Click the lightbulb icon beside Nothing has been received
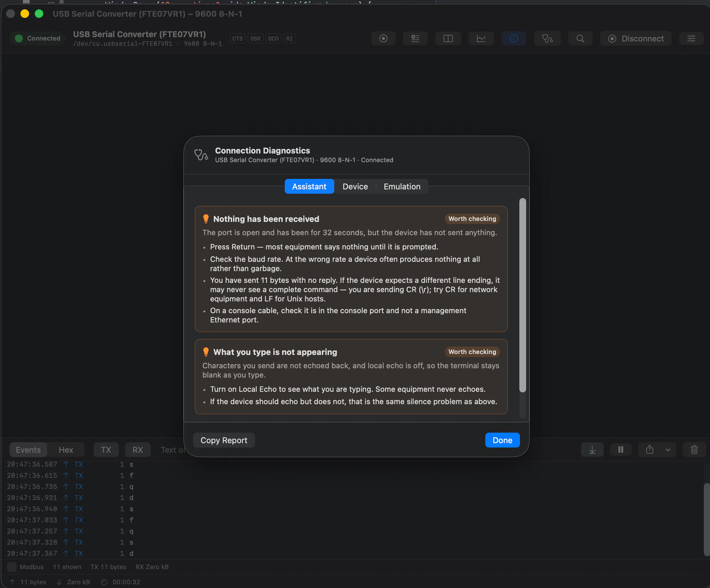Viewport: 710px width, 588px height. [x=206, y=219]
